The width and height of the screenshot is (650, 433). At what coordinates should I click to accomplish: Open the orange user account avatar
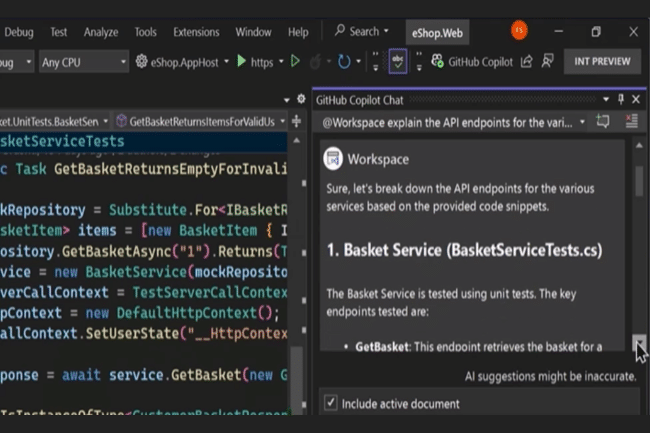519,30
